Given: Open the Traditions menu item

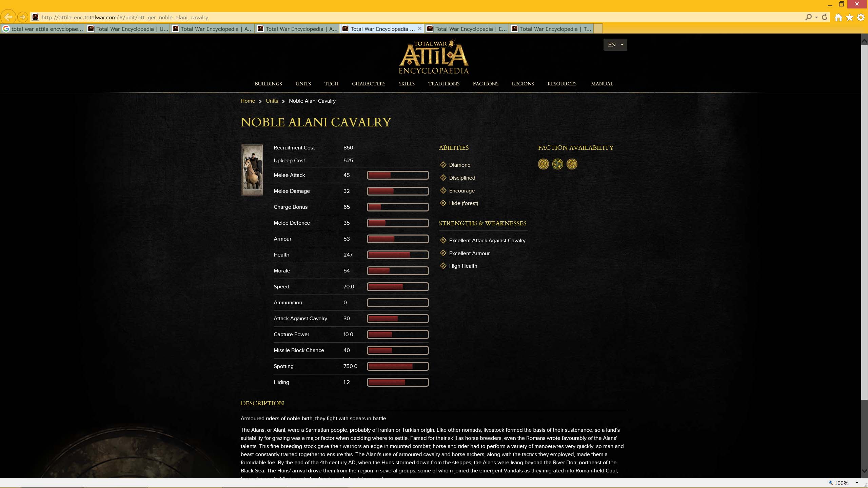Looking at the screenshot, I should pos(443,84).
